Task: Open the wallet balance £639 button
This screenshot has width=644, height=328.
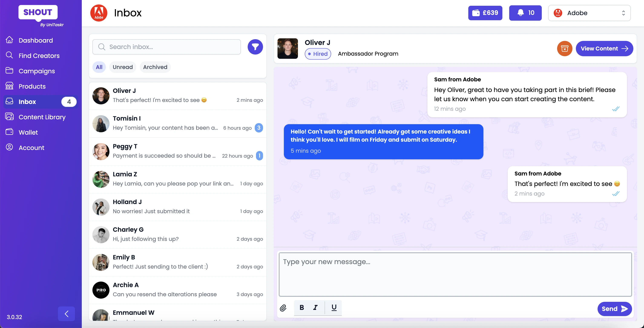Action: 485,13
